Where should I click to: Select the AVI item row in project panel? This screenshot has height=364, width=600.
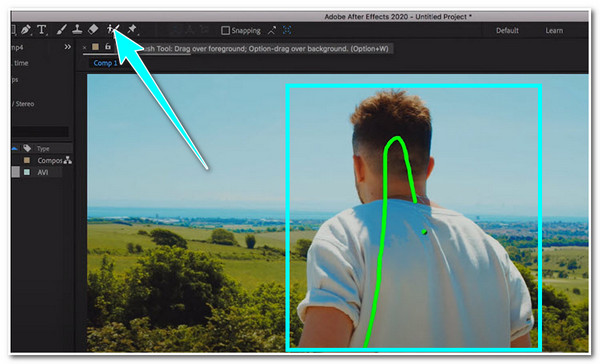(37, 172)
